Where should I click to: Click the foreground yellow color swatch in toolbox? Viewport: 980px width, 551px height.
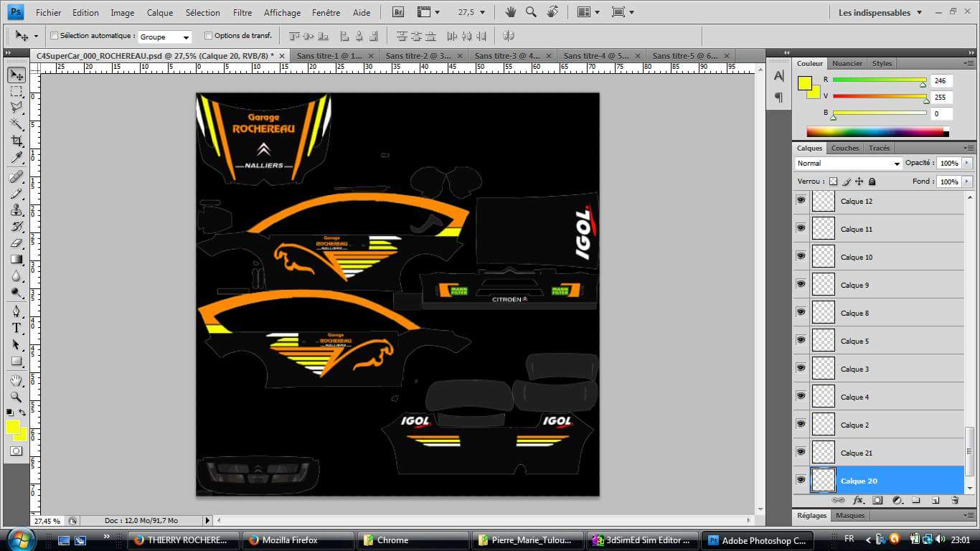[x=13, y=427]
